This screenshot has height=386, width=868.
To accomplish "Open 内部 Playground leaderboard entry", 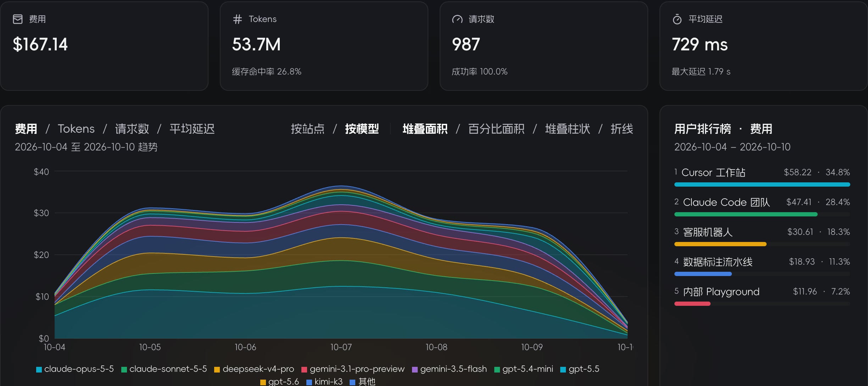I will click(x=762, y=296).
